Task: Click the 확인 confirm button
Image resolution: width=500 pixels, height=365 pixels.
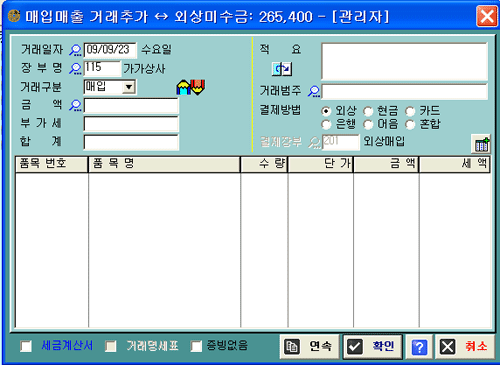Action: [x=373, y=347]
